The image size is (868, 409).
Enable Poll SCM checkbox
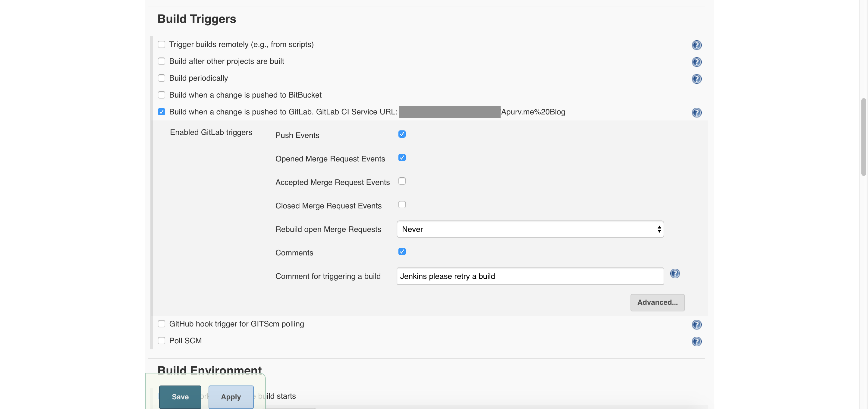162,341
